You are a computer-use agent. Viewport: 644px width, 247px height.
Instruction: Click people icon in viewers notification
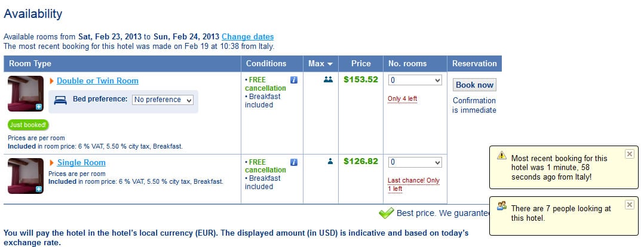tap(501, 206)
